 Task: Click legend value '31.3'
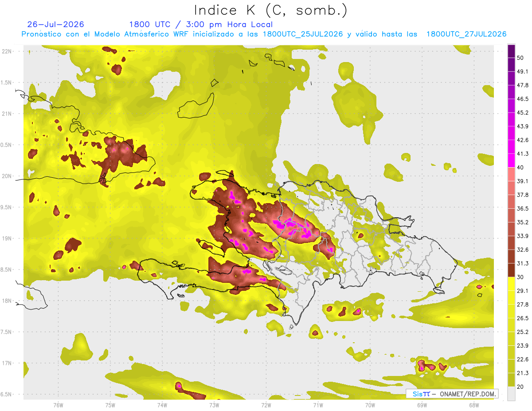(522, 263)
